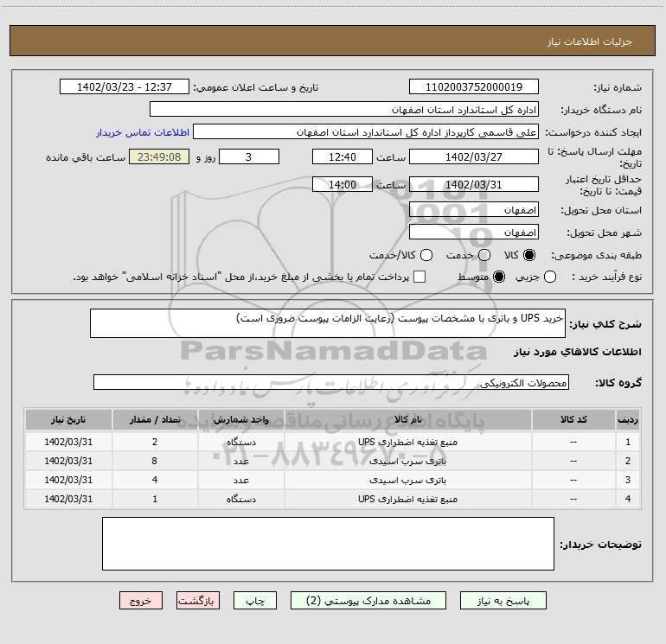Click quantity 4 in row 3
This screenshot has width=666, height=644.
coord(155,480)
